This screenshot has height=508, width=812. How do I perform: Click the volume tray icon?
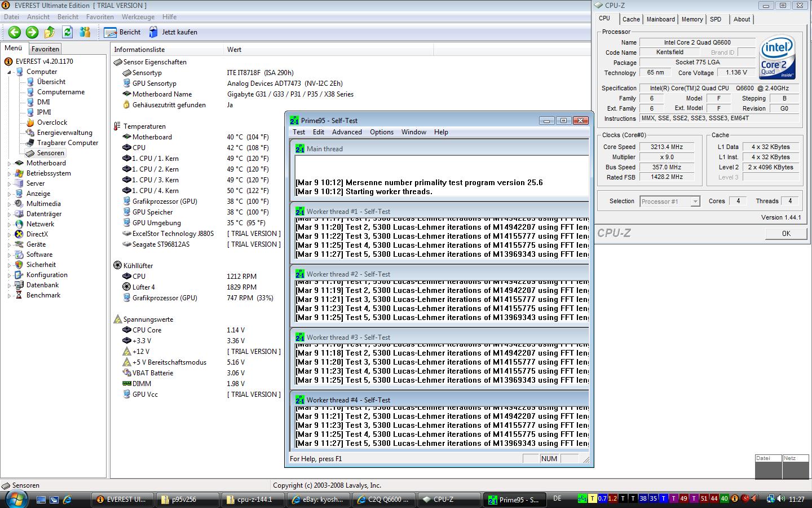[781, 499]
